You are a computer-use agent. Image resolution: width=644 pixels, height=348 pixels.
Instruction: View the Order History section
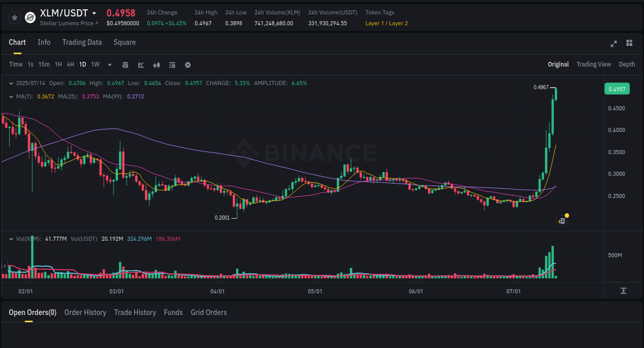click(85, 312)
